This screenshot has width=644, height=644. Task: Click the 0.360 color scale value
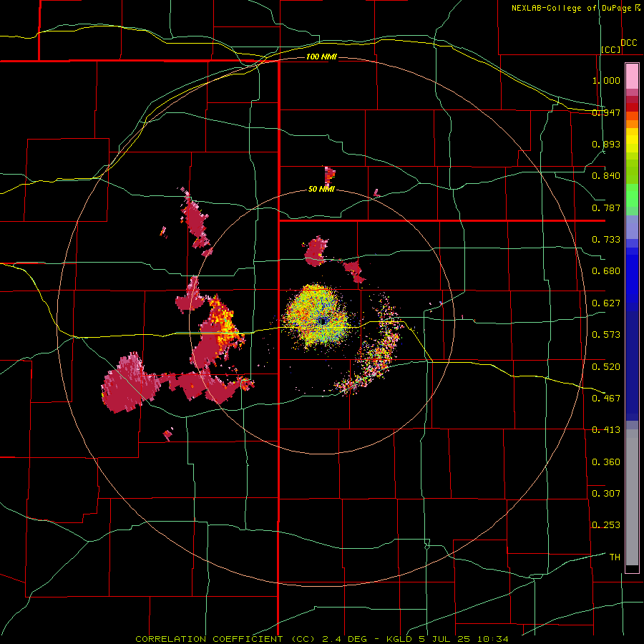click(606, 462)
